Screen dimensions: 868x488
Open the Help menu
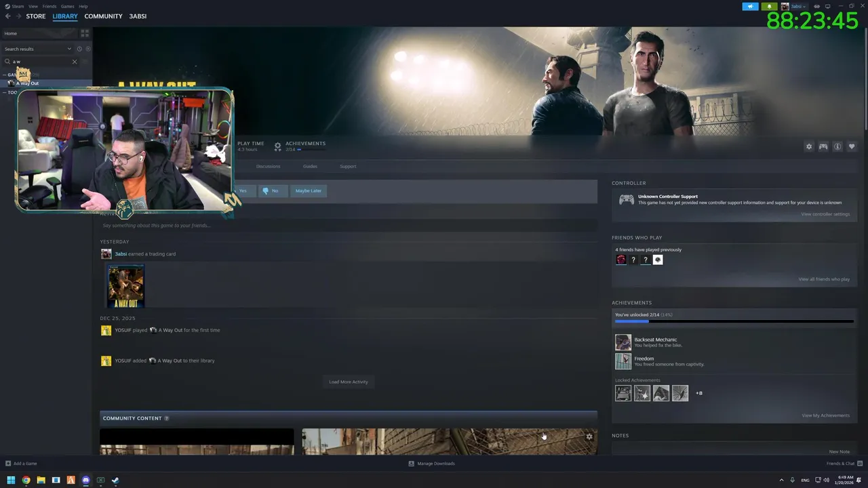(x=83, y=6)
